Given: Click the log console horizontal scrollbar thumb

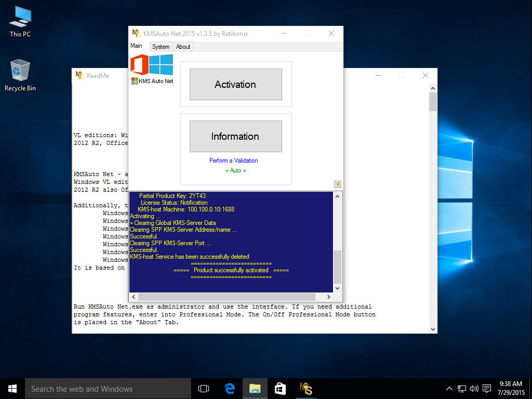Looking at the screenshot, I should (x=227, y=297).
